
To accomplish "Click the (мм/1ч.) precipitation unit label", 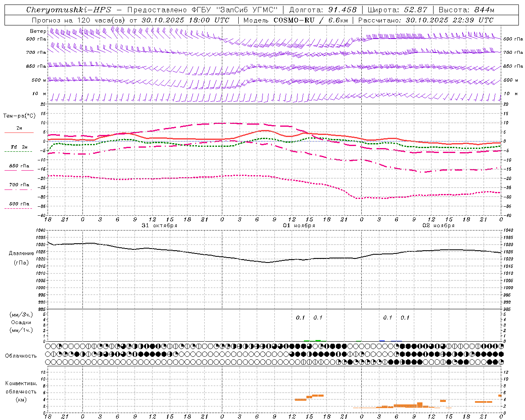I will (x=21, y=330).
